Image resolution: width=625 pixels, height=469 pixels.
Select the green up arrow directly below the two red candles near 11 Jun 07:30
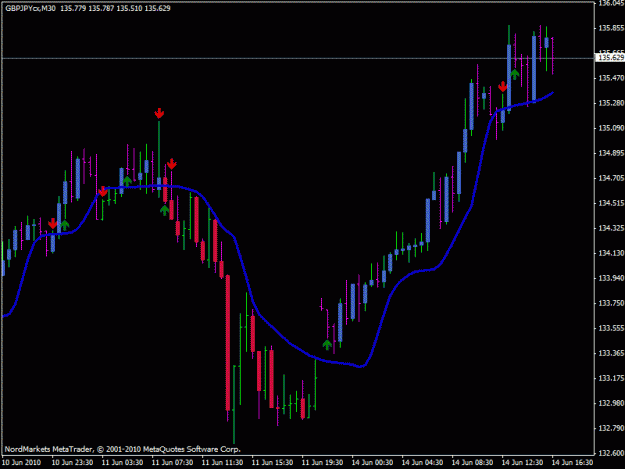[x=165, y=210]
